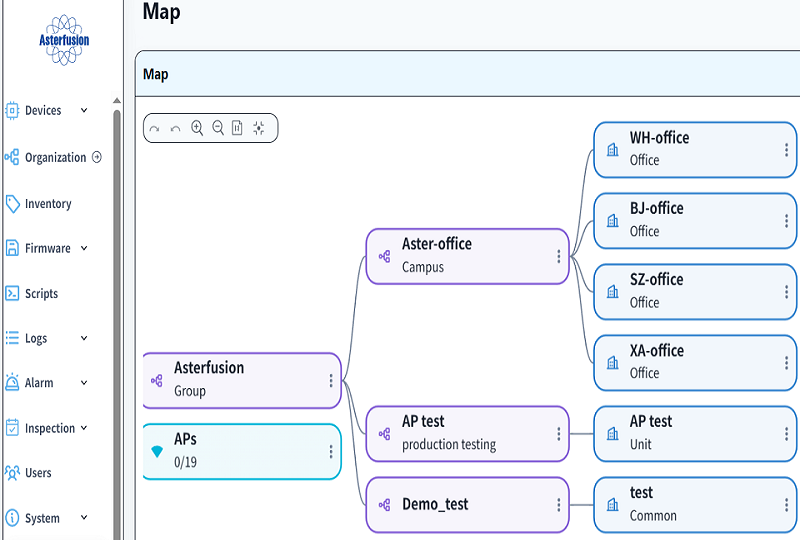Expand the Logs menu chevron
This screenshot has height=540, width=800.
pos(84,338)
